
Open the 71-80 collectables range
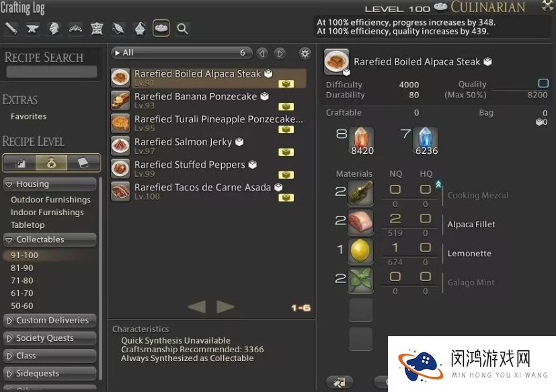pyautogui.click(x=22, y=280)
